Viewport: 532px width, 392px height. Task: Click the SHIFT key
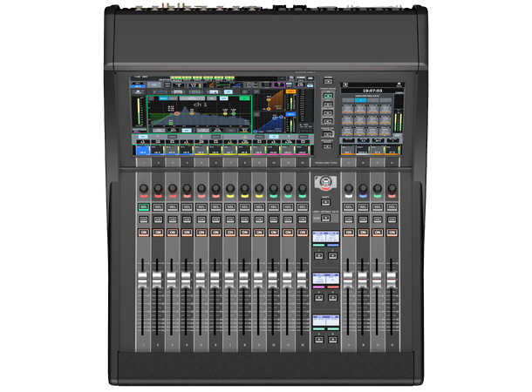click(325, 202)
